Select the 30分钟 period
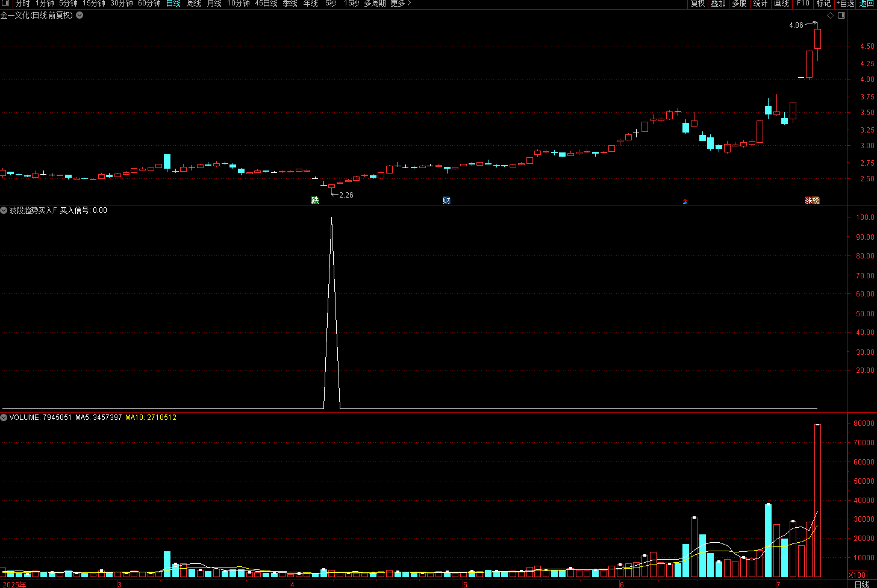This screenshot has width=877, height=588. 122,4
